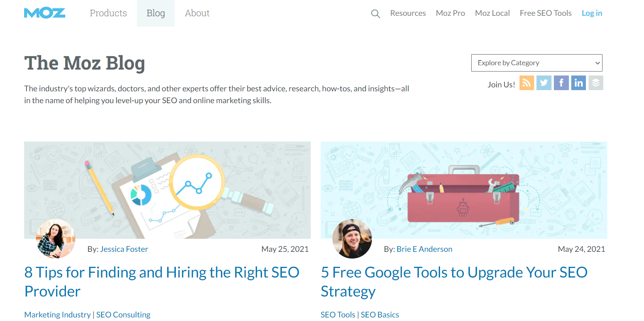The height and width of the screenshot is (321, 644).
Task: Open the Products menu
Action: tap(108, 13)
